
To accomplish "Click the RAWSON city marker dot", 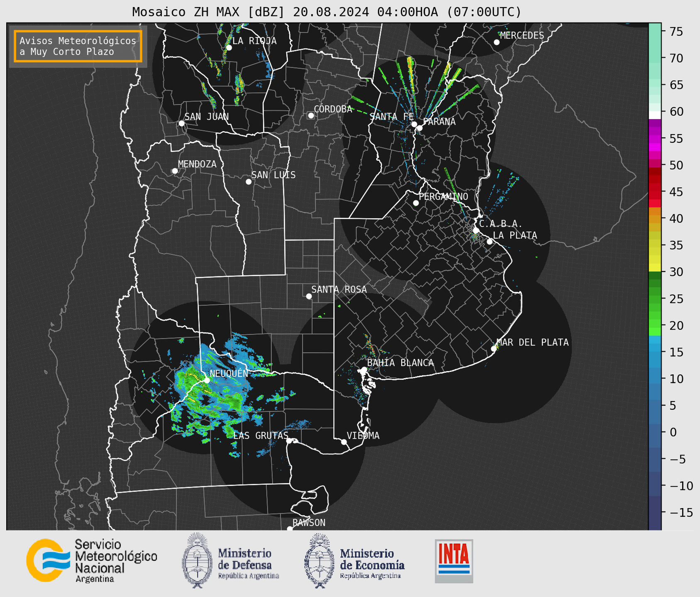I will click(290, 529).
